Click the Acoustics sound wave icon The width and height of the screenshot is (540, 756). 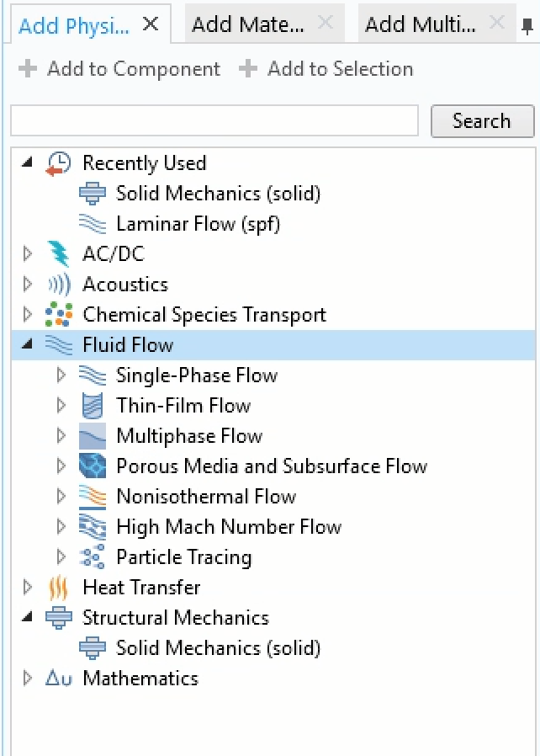(58, 285)
